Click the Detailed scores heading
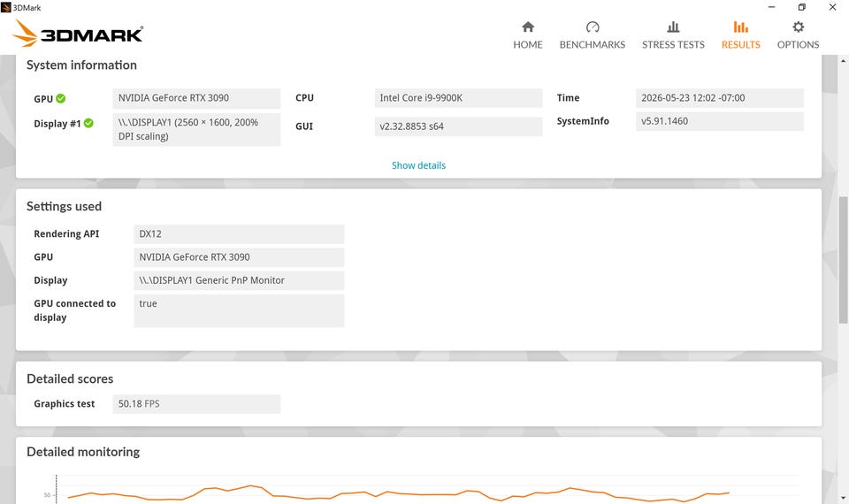This screenshot has height=504, width=849. click(70, 379)
